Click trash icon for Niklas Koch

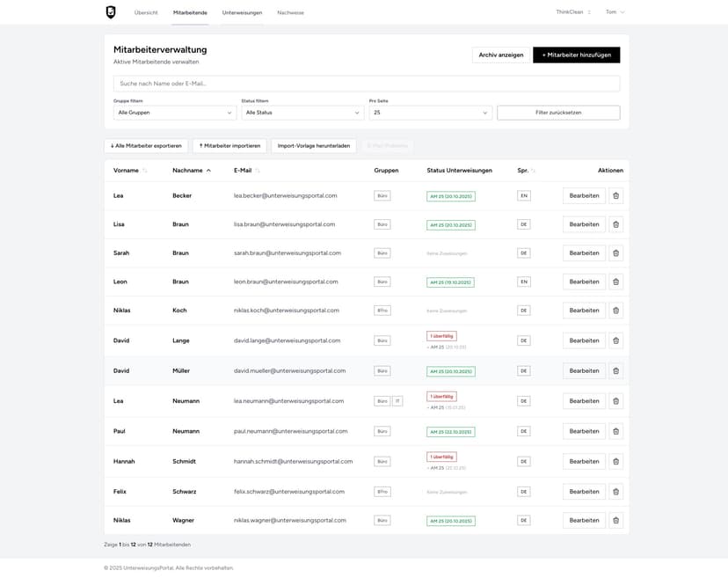click(x=615, y=311)
